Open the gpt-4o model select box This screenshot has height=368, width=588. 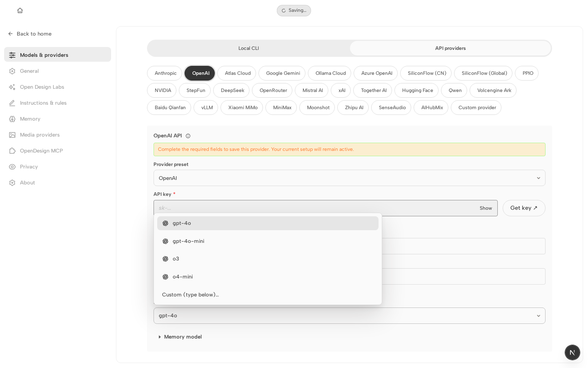tap(350, 316)
